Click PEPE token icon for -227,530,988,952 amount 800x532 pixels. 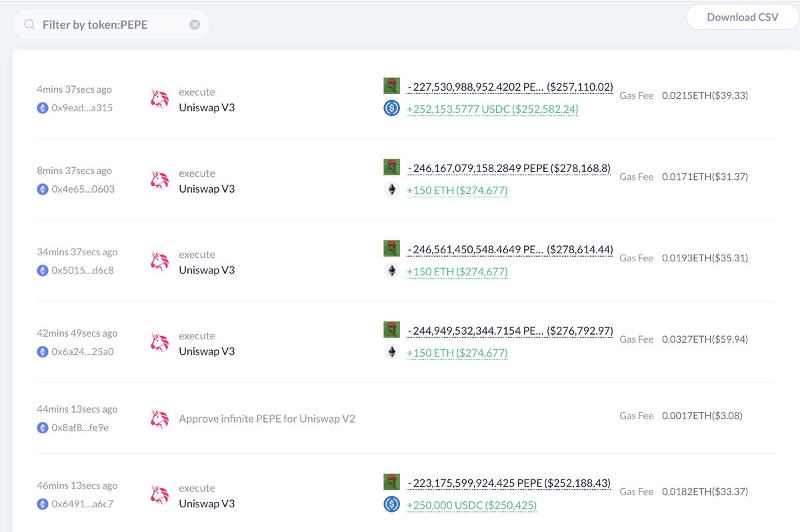pyautogui.click(x=391, y=85)
